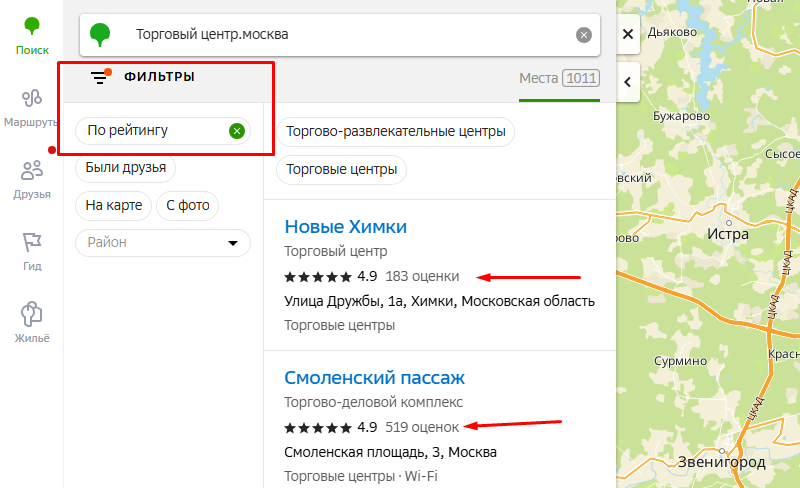Open the ФИЛЬТРЫ filters panel icon
This screenshot has height=488, width=800.
coord(100,77)
